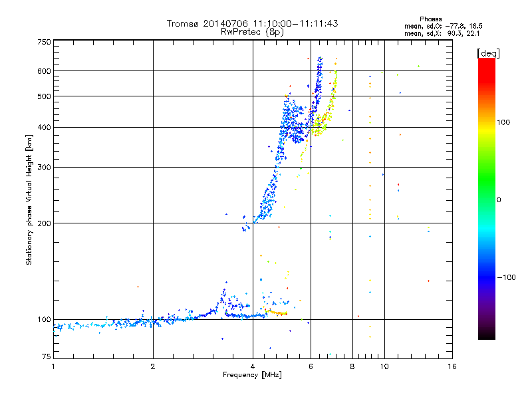532x399 pixels.
Task: Click the y-axis tick label '400'
Action: 44,128
